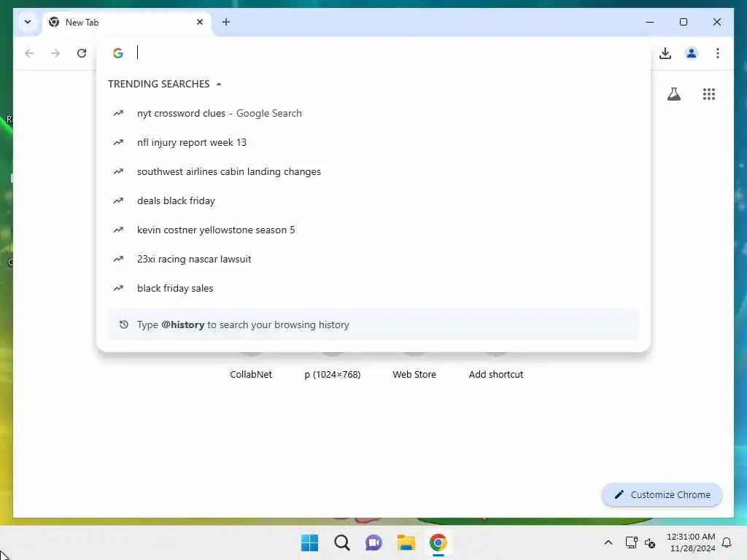Open the Chrome three-dot menu
Image resolution: width=747 pixels, height=560 pixels.
pyautogui.click(x=718, y=53)
